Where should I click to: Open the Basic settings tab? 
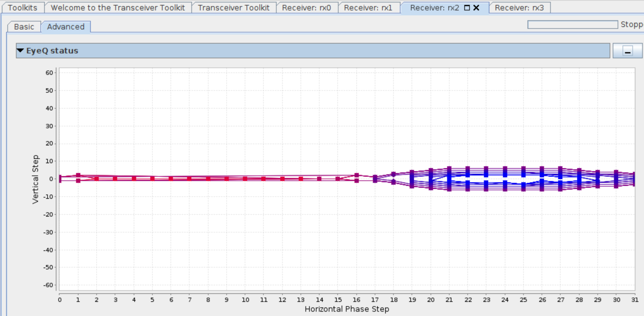click(x=24, y=27)
